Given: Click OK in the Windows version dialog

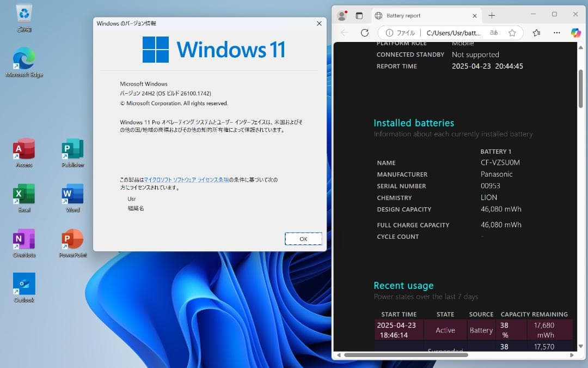Looking at the screenshot, I should [x=303, y=239].
